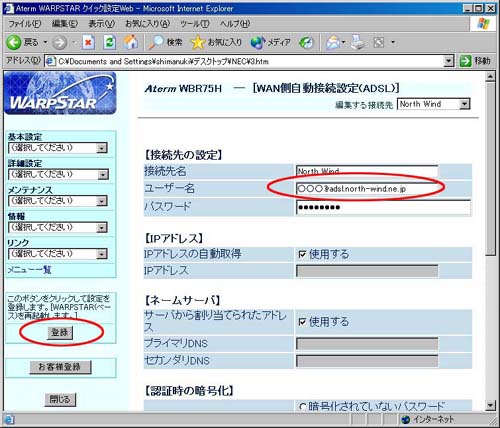
Task: Open the Mail toolbar icon
Action: tap(333, 42)
